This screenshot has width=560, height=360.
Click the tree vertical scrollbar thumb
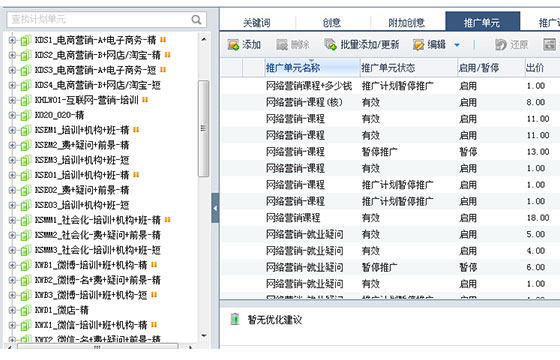click(204, 129)
